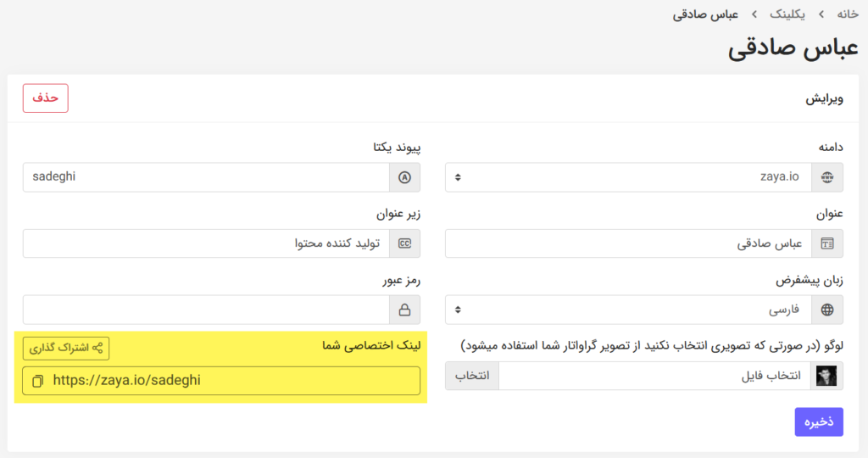This screenshot has width=868, height=458.
Task: Click the breadcrumb chevron after خانه
Action: [821, 14]
